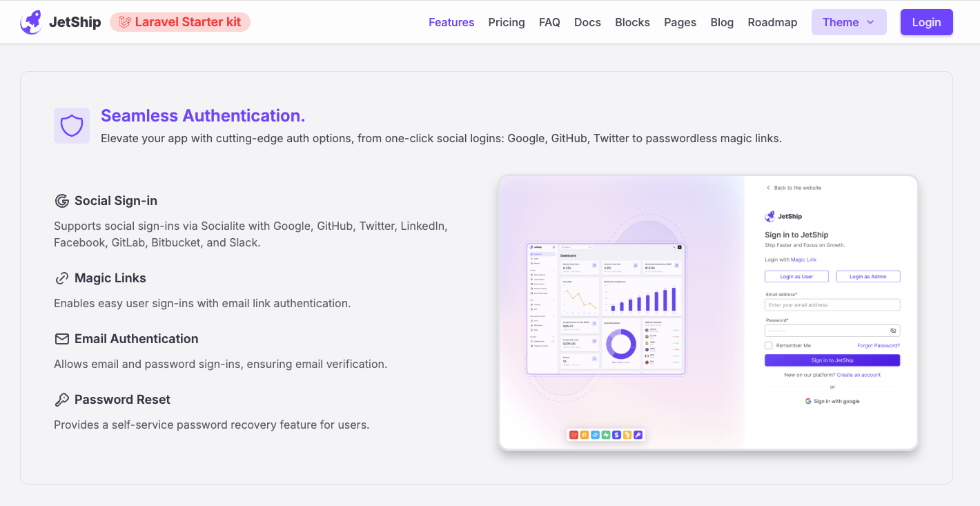Click the Email address input field
980x506 pixels.
832,304
